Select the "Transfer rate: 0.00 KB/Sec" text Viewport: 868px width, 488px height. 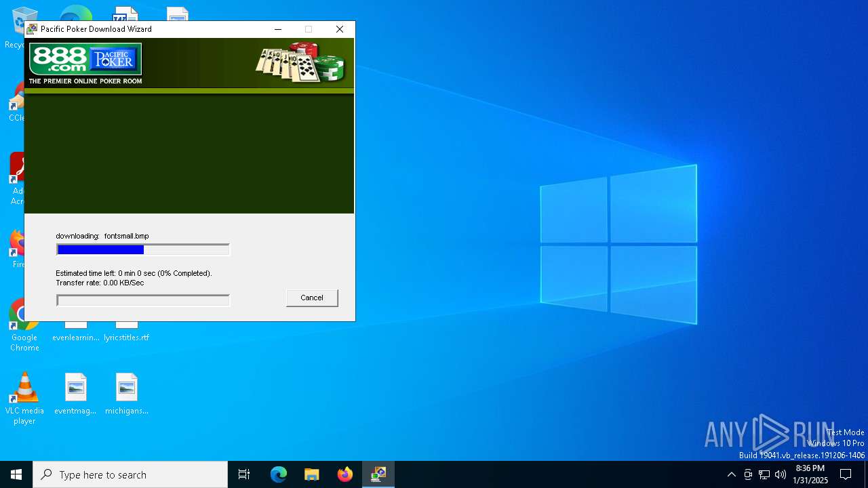[100, 283]
